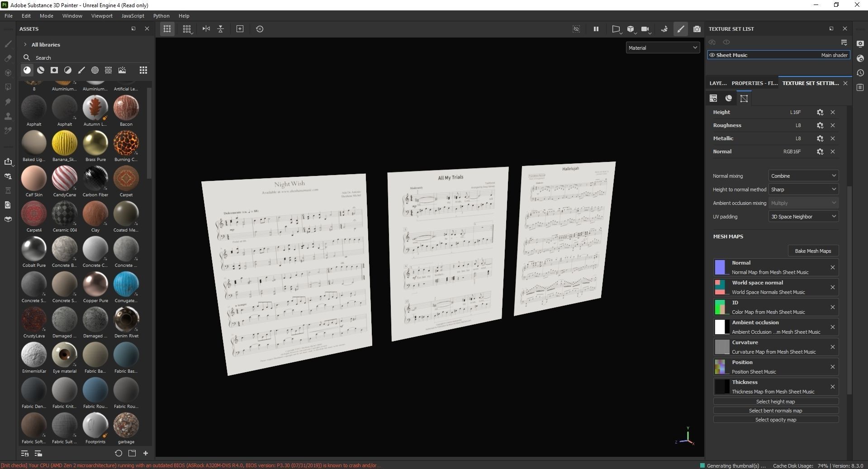Select the Polygon fill tool
The height and width of the screenshot is (469, 868).
click(8, 87)
